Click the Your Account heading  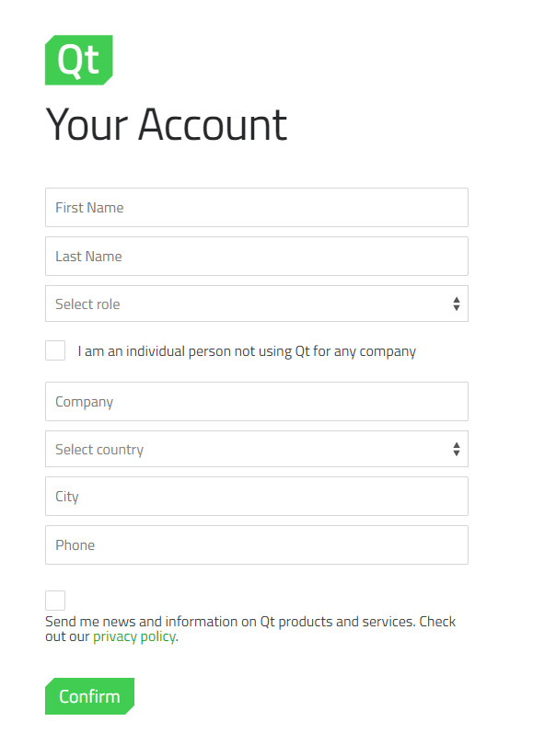coord(167,124)
